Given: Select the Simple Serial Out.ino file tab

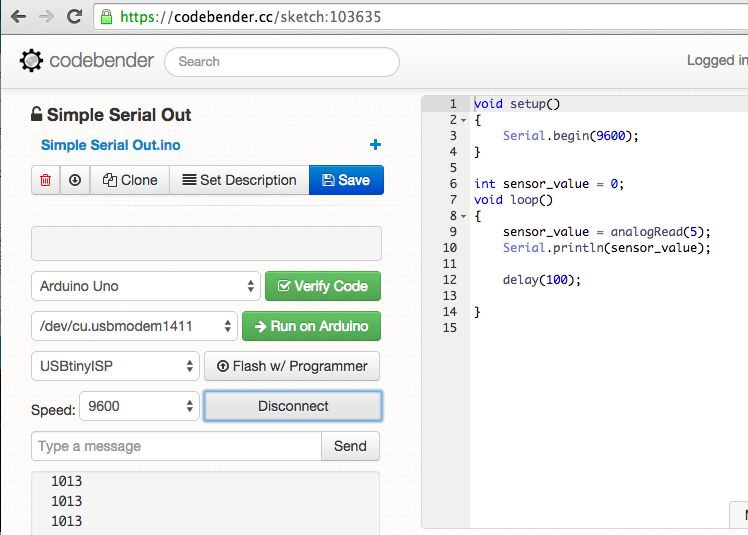Looking at the screenshot, I should (111, 145).
